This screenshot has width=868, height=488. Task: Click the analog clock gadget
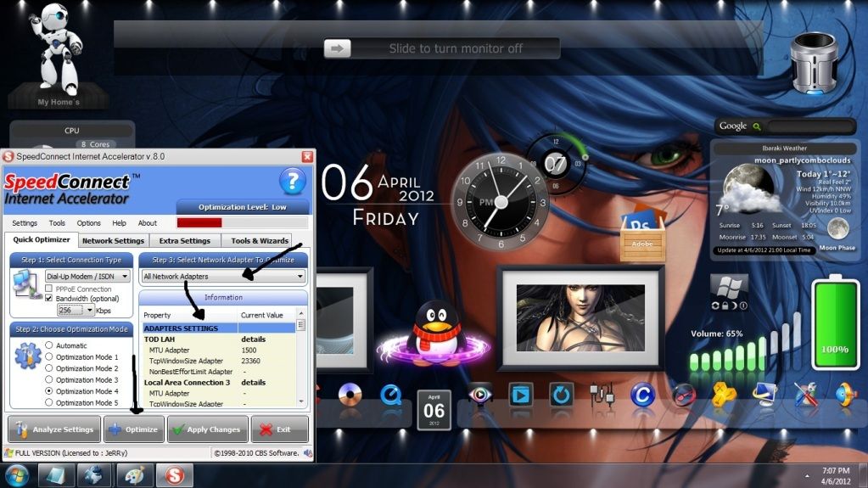501,202
